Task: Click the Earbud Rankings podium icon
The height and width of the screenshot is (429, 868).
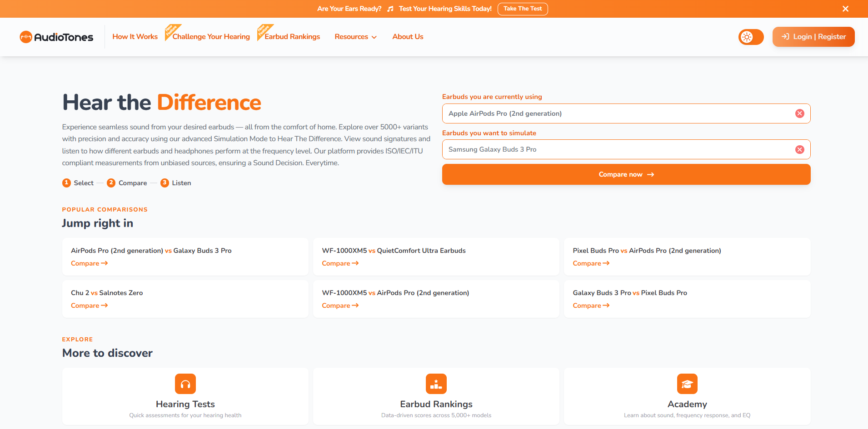Action: (x=436, y=384)
